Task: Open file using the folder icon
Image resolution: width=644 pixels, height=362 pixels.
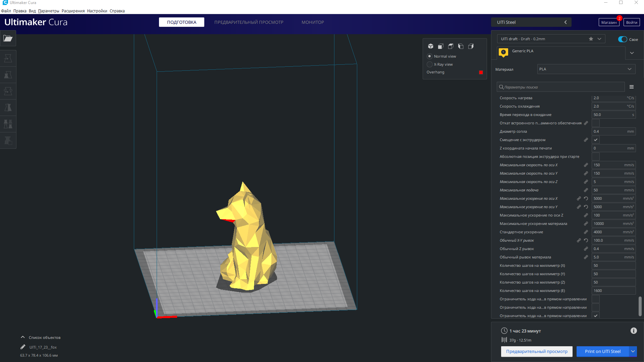Action: click(8, 39)
